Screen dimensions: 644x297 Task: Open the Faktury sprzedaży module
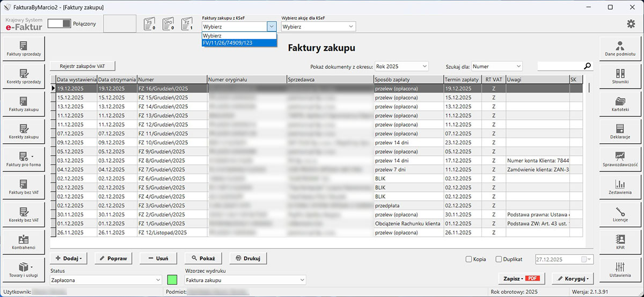(24, 48)
